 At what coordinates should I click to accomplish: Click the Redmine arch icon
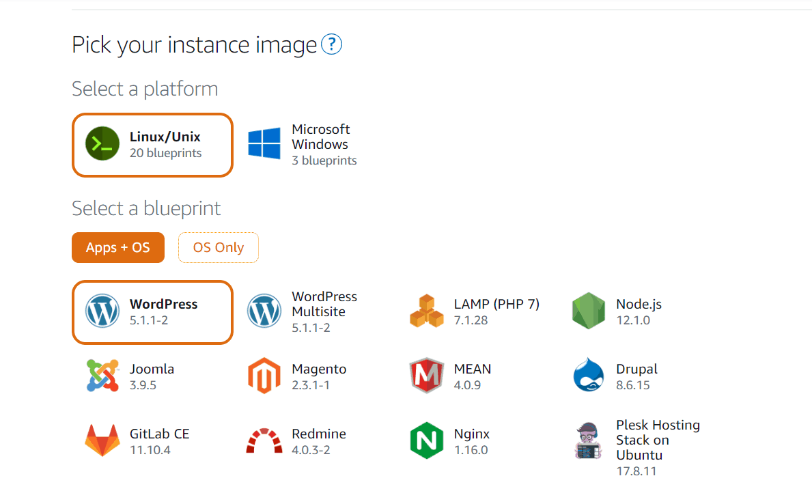pyautogui.click(x=264, y=440)
